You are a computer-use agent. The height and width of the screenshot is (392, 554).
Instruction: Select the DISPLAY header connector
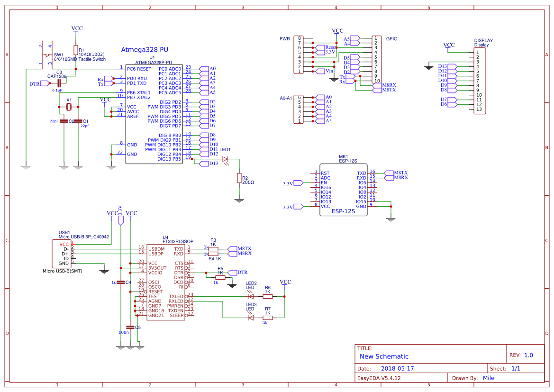pyautogui.click(x=480, y=81)
